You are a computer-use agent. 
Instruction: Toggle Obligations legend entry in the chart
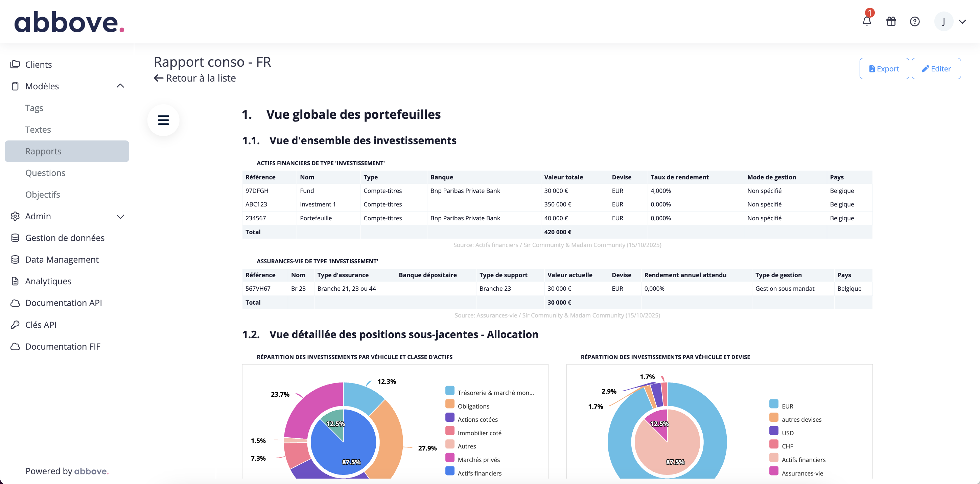click(x=473, y=406)
